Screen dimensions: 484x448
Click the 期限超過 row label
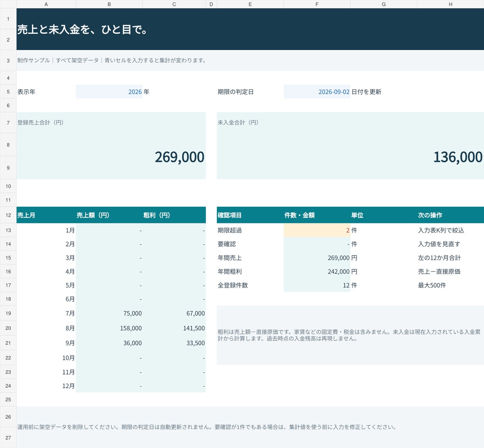click(x=250, y=230)
